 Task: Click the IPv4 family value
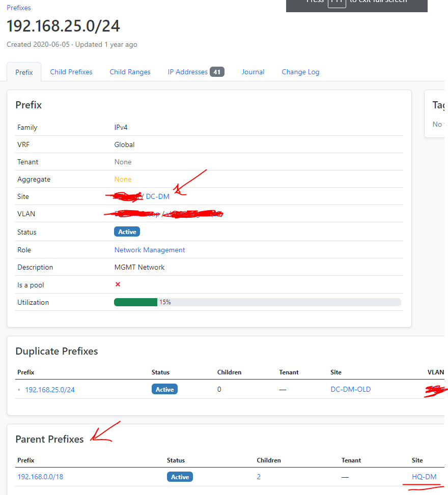click(x=121, y=127)
